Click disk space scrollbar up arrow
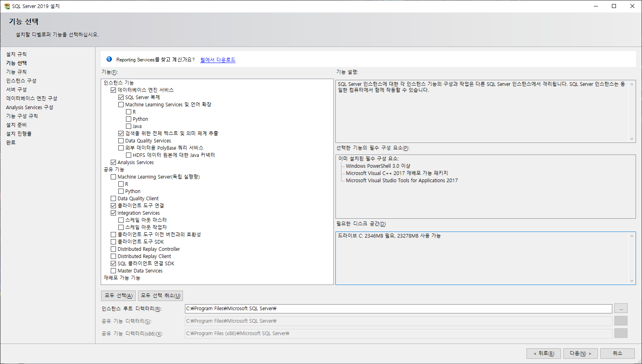This screenshot has height=364, width=642. [x=632, y=236]
